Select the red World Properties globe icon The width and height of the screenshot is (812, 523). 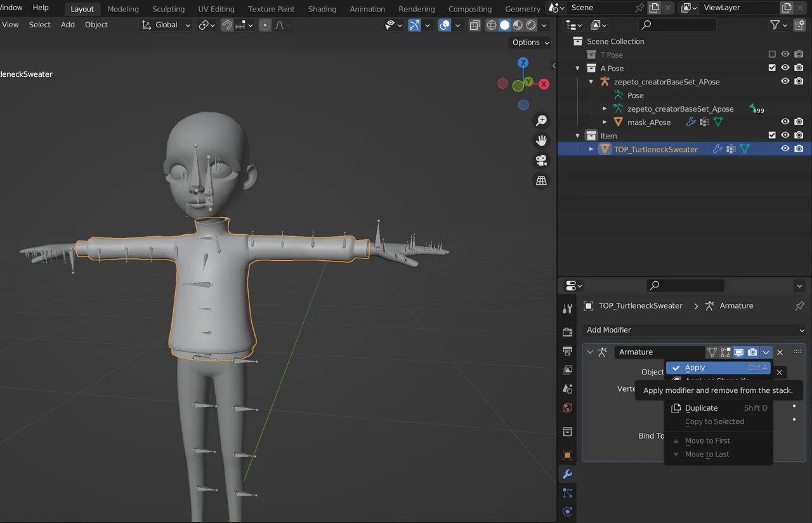[x=567, y=407]
